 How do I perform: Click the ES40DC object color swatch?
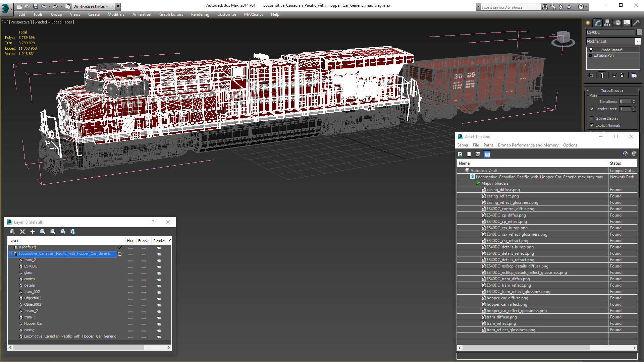[x=639, y=32]
